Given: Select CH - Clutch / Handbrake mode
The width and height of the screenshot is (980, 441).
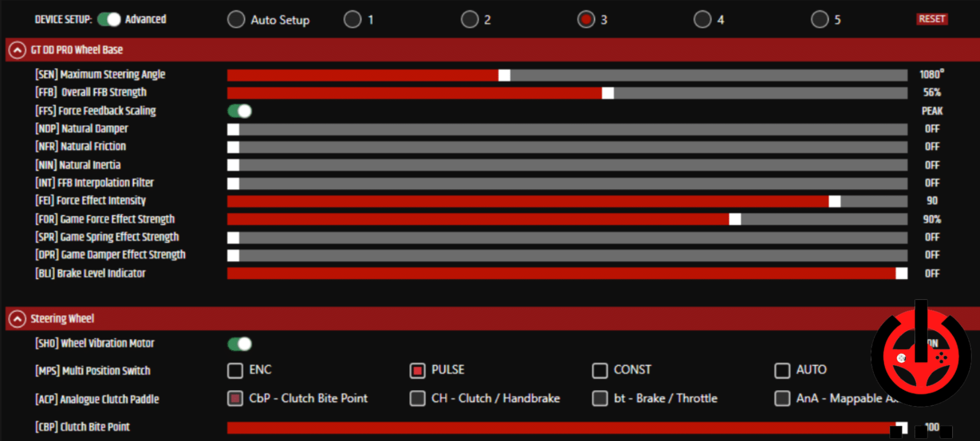Looking at the screenshot, I should point(418,398).
